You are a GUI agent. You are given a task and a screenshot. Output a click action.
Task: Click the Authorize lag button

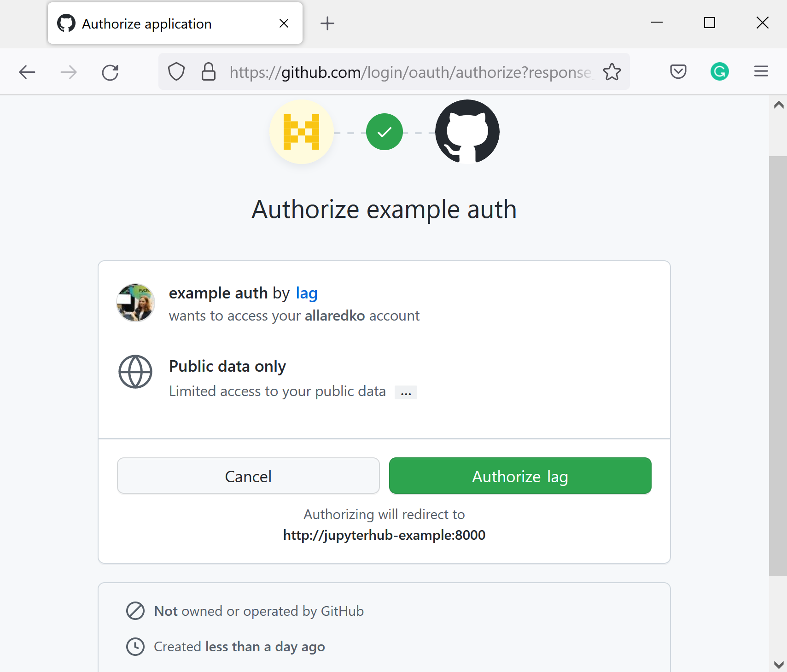coord(519,476)
